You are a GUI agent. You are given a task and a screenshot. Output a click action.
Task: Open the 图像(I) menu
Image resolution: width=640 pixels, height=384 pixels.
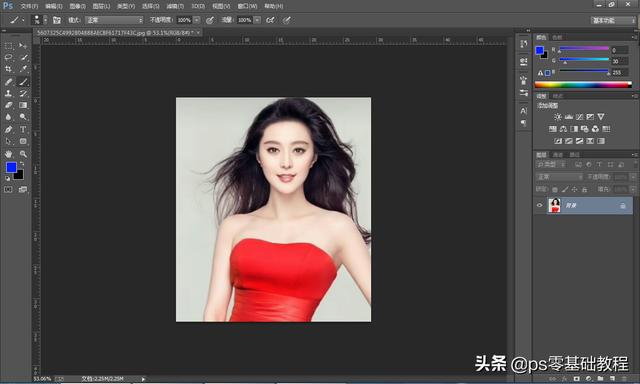coord(78,6)
